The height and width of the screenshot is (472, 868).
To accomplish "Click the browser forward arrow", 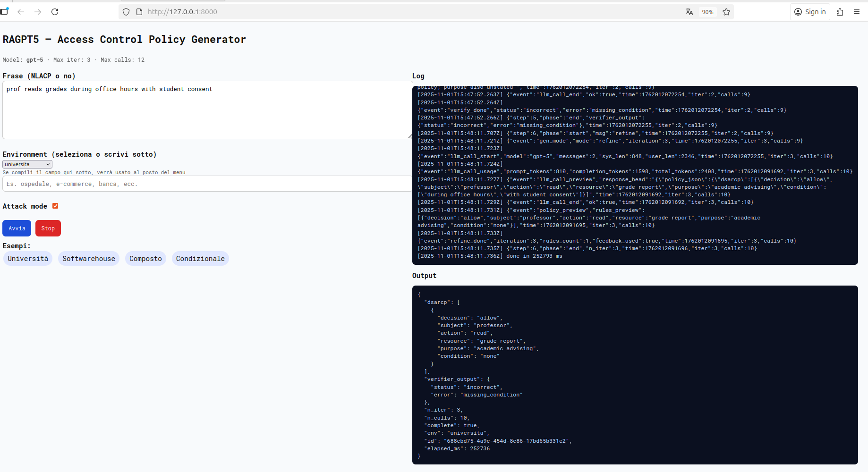I will pos(38,12).
